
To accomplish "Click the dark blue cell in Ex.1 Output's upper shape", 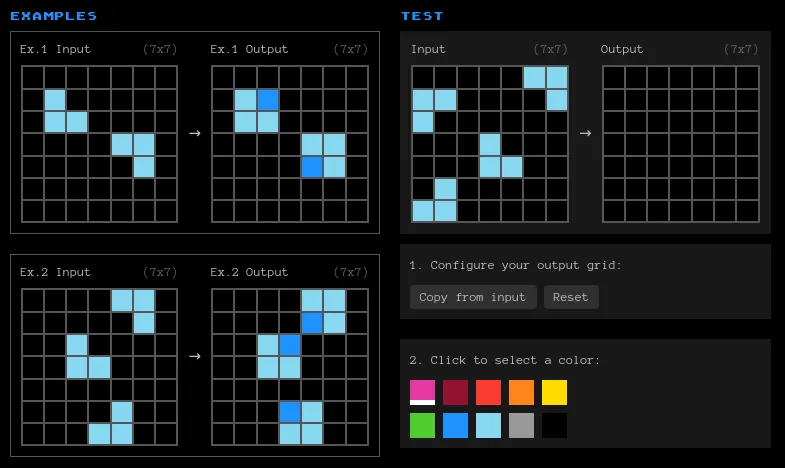I will (268, 100).
